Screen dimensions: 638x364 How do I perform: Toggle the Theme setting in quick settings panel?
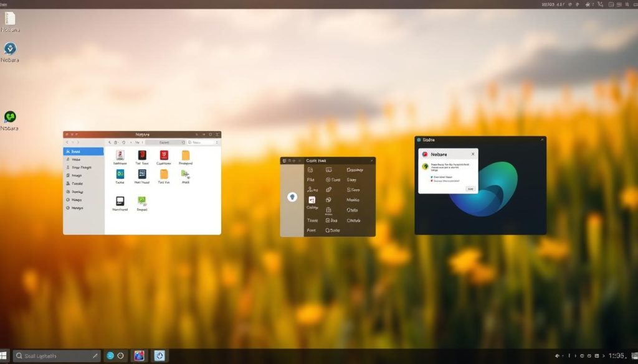312,220
